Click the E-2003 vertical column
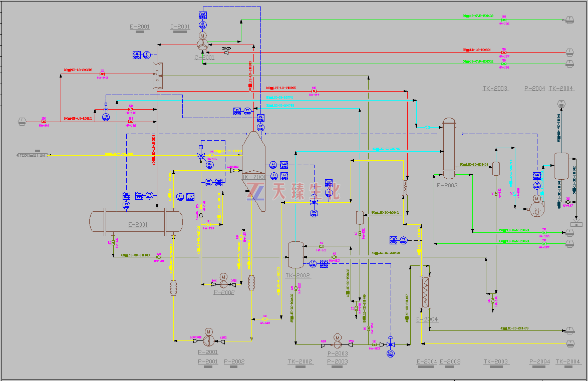The image size is (588, 381). (448, 149)
